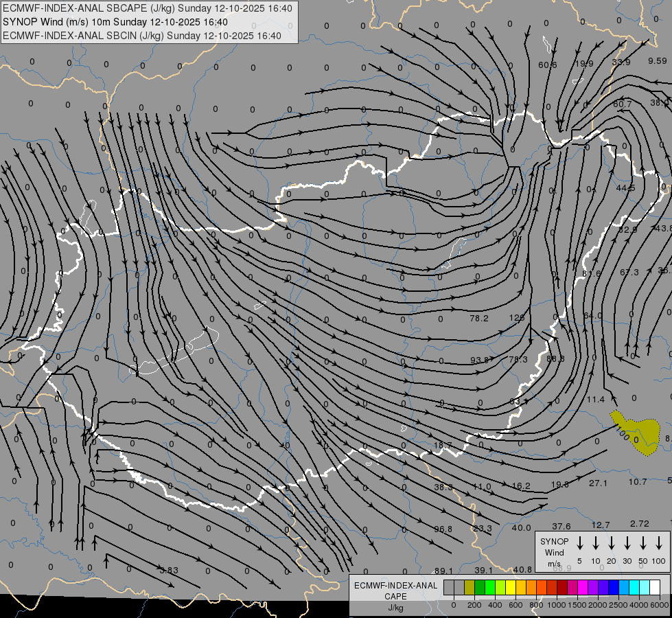Click the 40.0 CAPE value on map

pyautogui.click(x=521, y=527)
